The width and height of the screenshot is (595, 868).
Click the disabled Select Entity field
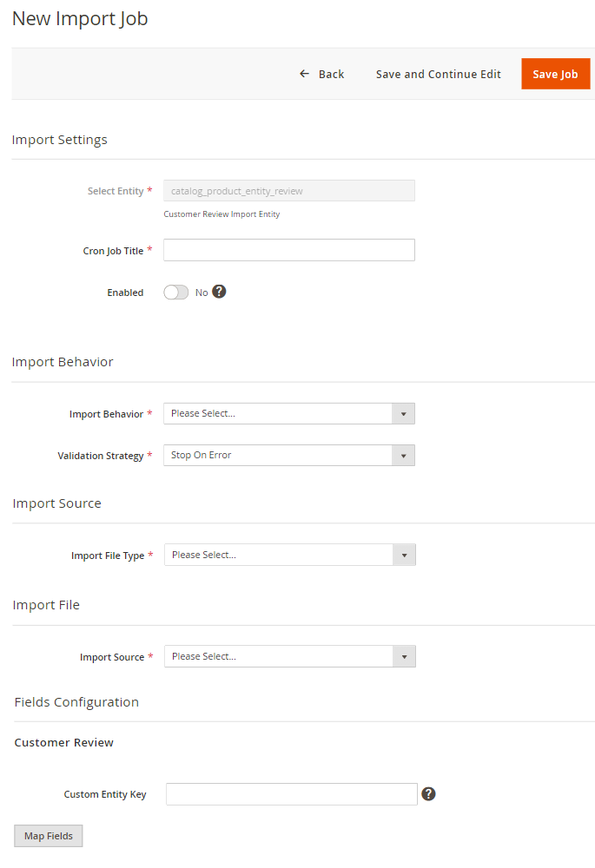point(289,191)
